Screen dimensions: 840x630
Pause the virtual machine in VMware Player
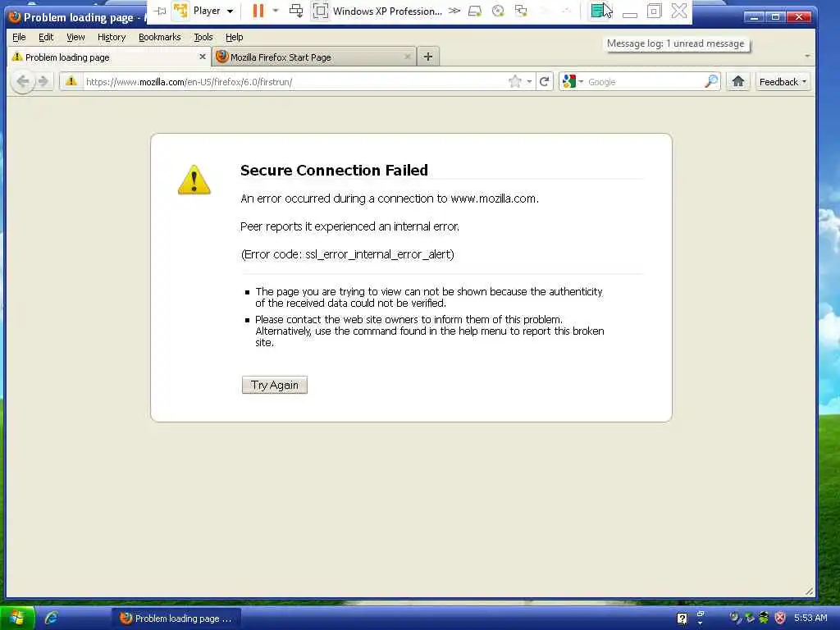click(258, 11)
